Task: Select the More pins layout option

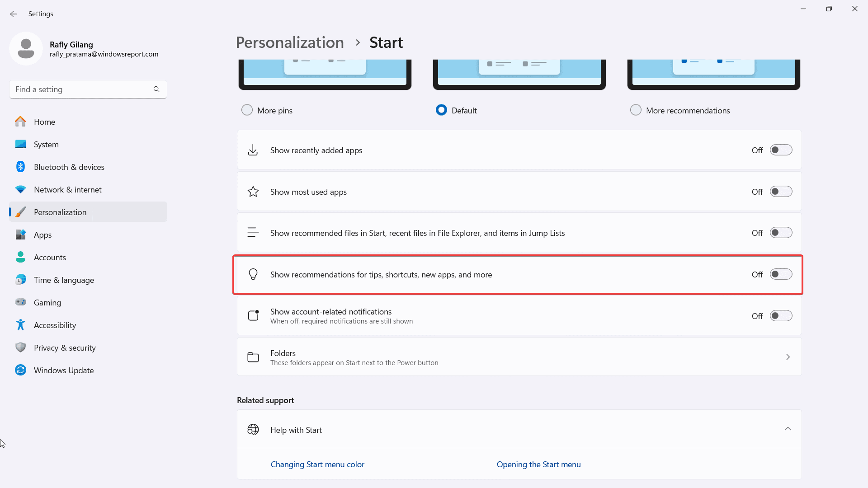Action: (247, 110)
